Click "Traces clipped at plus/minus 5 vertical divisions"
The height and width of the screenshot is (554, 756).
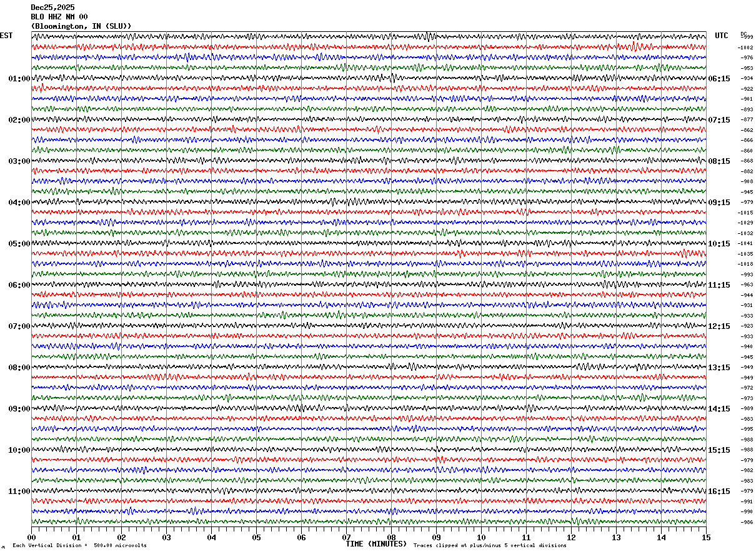pos(490,545)
